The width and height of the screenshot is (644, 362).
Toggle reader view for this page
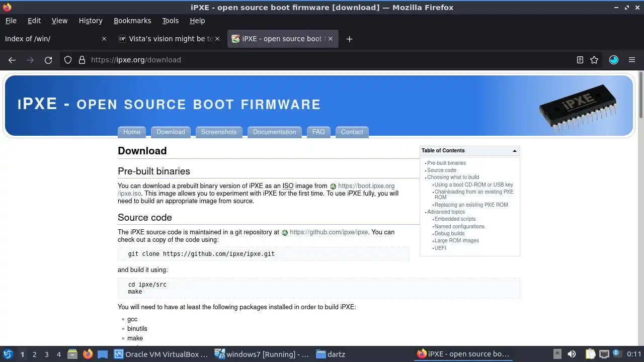(x=580, y=60)
